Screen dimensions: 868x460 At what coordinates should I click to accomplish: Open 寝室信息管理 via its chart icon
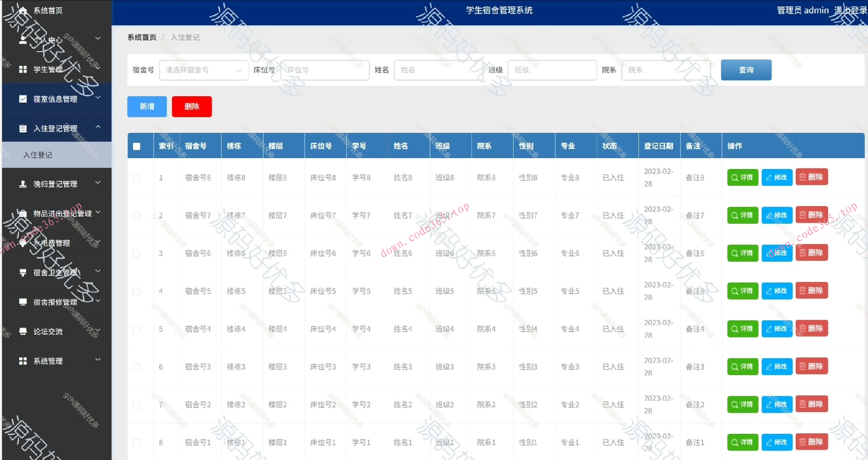[24, 99]
